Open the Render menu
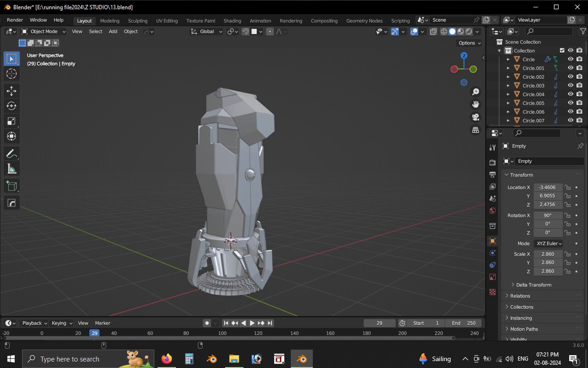Viewport: 588px width, 368px height. pyautogui.click(x=15, y=20)
